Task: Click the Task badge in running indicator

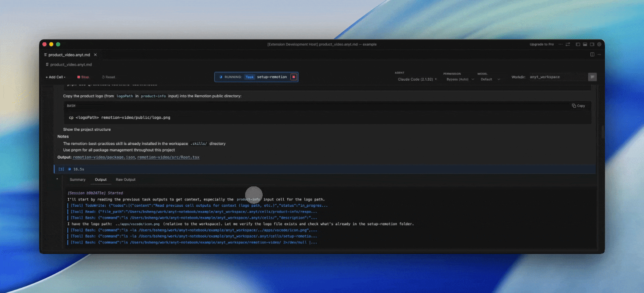Action: pos(249,77)
